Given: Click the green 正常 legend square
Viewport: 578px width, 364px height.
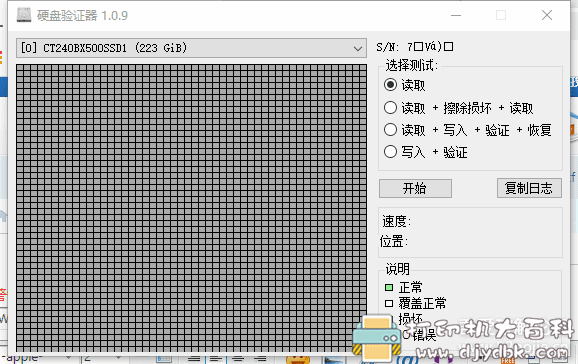Looking at the screenshot, I should (x=389, y=287).
